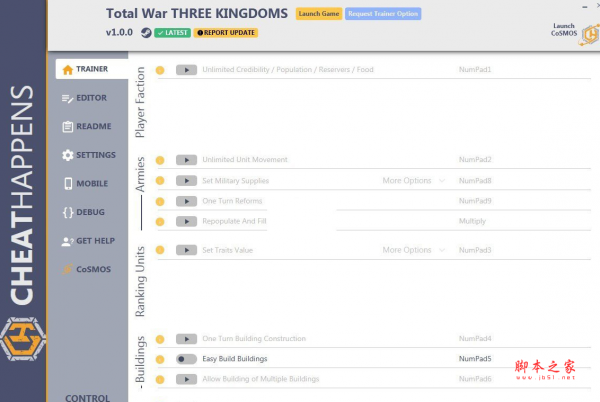
Task: Click info dot for Set Military Supplies
Action: 160,181
